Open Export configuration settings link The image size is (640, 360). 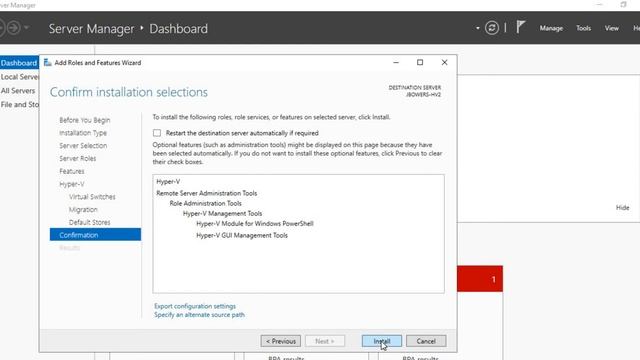pos(195,306)
